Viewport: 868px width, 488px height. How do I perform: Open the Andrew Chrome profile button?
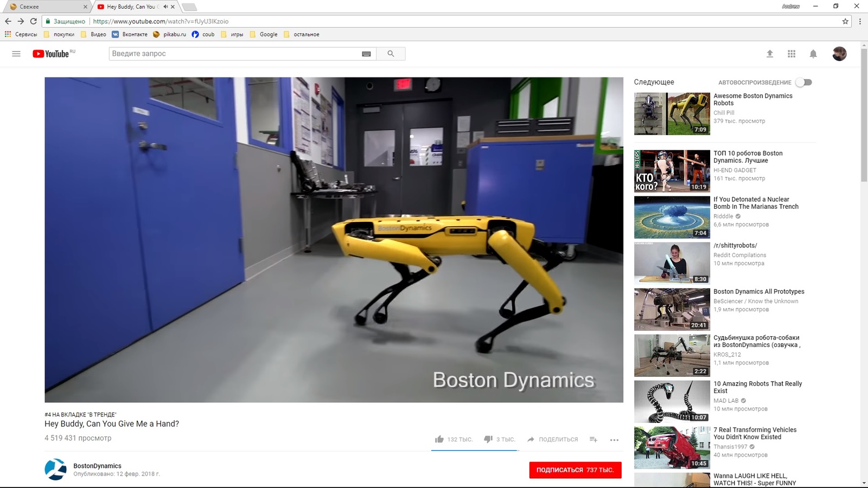(791, 7)
